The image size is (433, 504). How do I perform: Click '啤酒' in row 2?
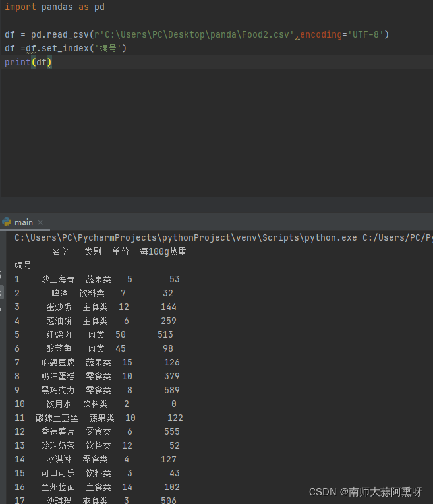[60, 293]
